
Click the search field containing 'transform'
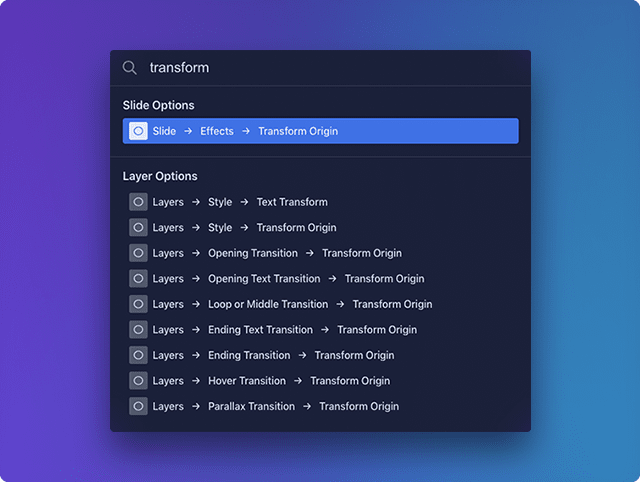(x=320, y=68)
